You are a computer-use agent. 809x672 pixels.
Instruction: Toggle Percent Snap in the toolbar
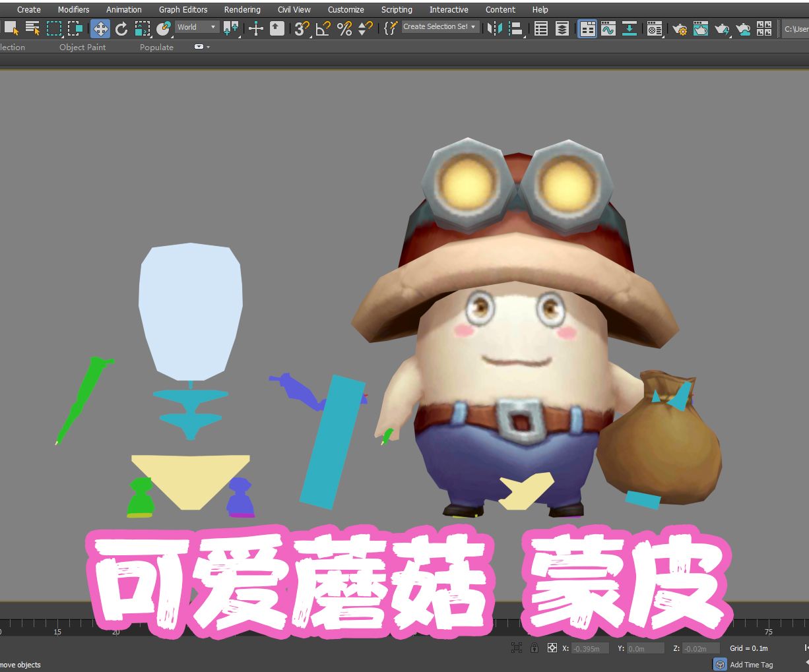point(344,28)
